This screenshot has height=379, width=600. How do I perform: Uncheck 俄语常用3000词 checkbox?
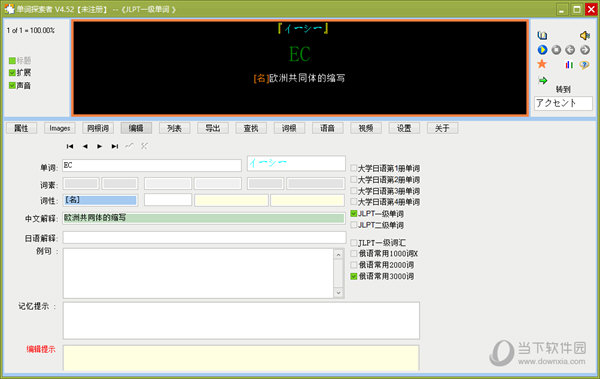coord(354,276)
